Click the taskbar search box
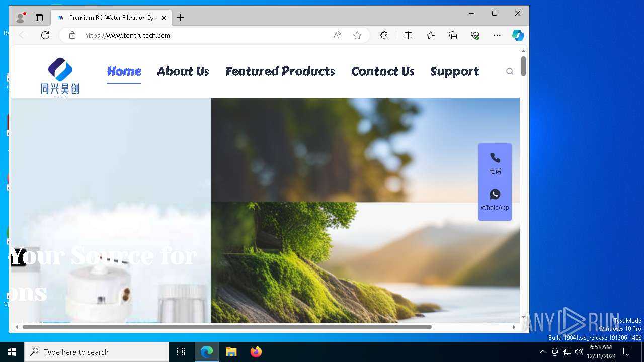Viewport: 644px width, 362px height. click(97, 352)
